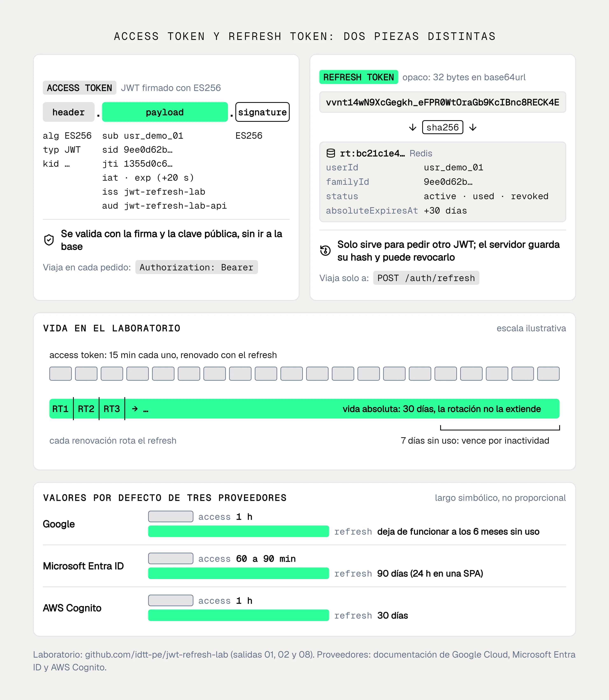Click Microsoft Entra ID's gray access bar
The height and width of the screenshot is (700, 609).
click(171, 559)
